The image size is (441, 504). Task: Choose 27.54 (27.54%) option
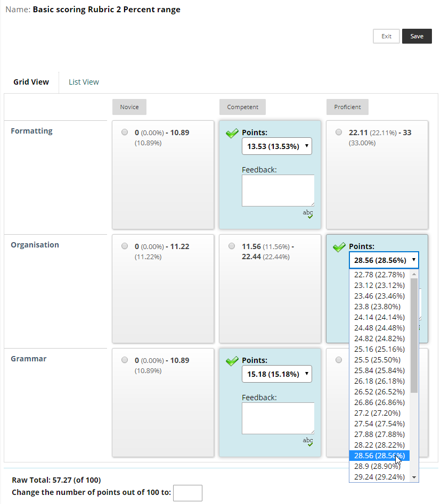click(379, 423)
